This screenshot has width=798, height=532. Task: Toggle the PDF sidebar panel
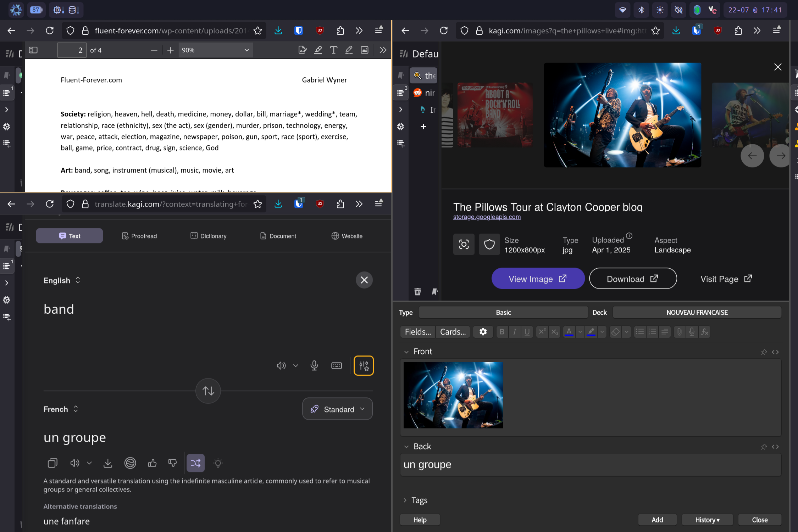(33, 50)
